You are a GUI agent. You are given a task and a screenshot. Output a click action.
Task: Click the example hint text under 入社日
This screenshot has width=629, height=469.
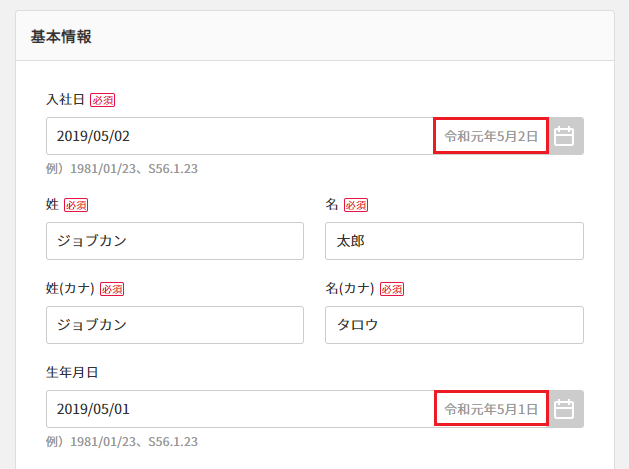click(122, 169)
